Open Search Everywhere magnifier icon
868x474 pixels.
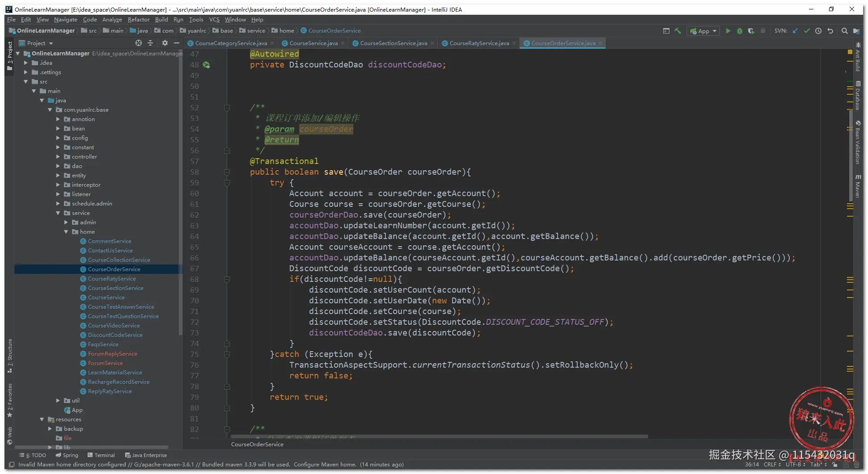844,31
